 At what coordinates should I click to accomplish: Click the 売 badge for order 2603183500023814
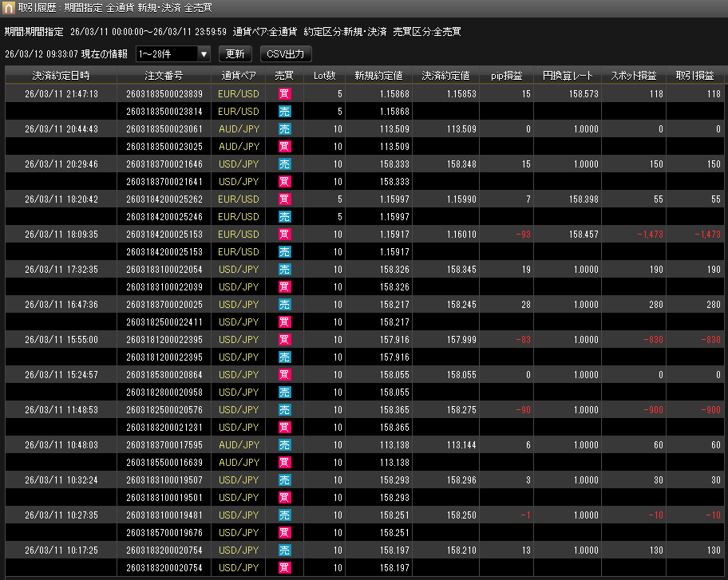pos(284,112)
